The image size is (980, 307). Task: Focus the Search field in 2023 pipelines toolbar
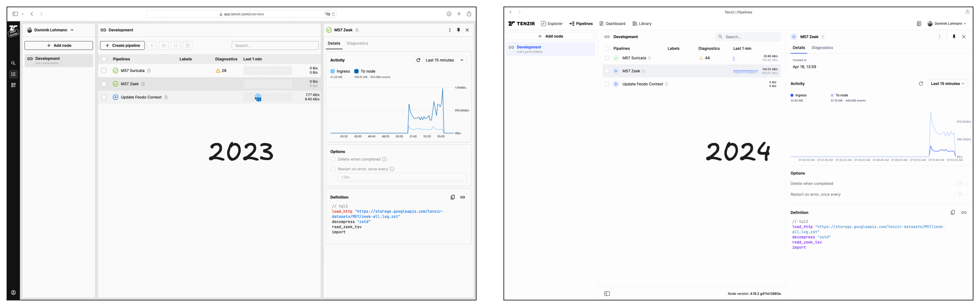click(275, 46)
